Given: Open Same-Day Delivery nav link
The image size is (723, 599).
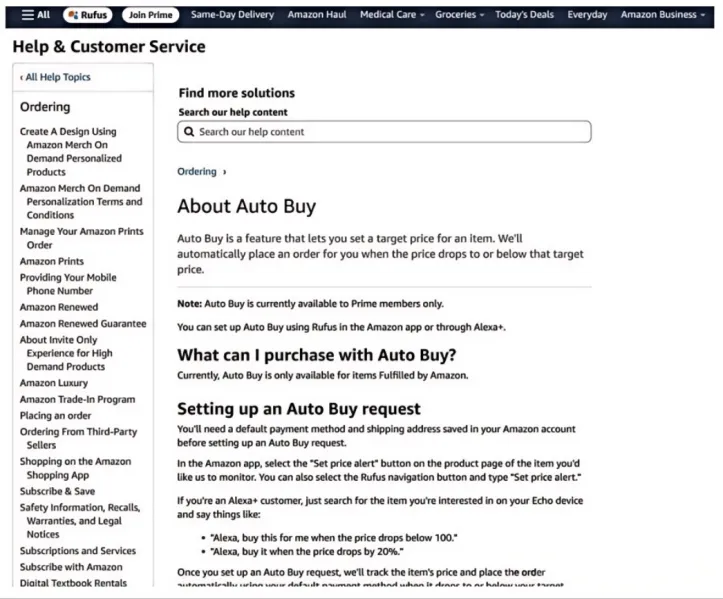Looking at the screenshot, I should tap(232, 15).
